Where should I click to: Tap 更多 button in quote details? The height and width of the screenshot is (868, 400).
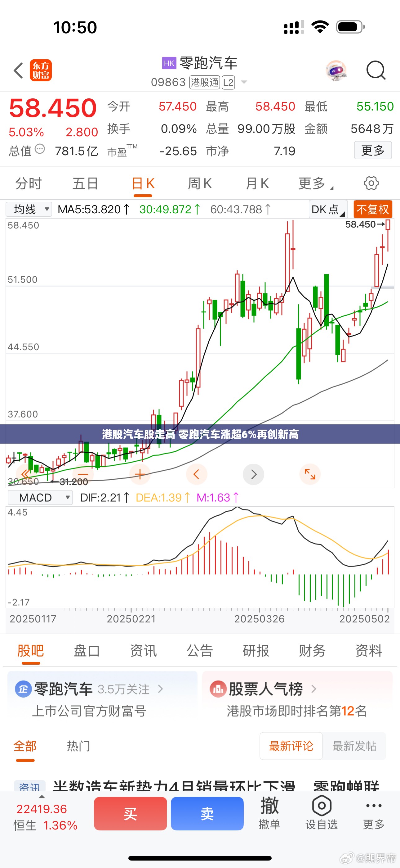pyautogui.click(x=373, y=150)
